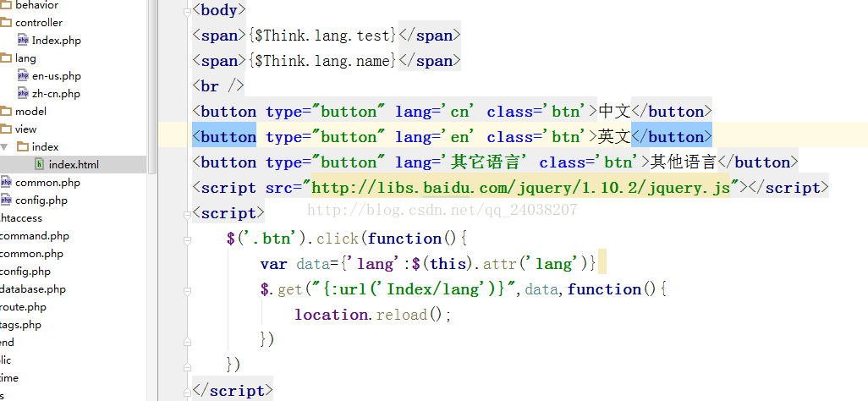Collapse the index folder using its arrow
The height and width of the screenshot is (401, 868).
click(4, 146)
